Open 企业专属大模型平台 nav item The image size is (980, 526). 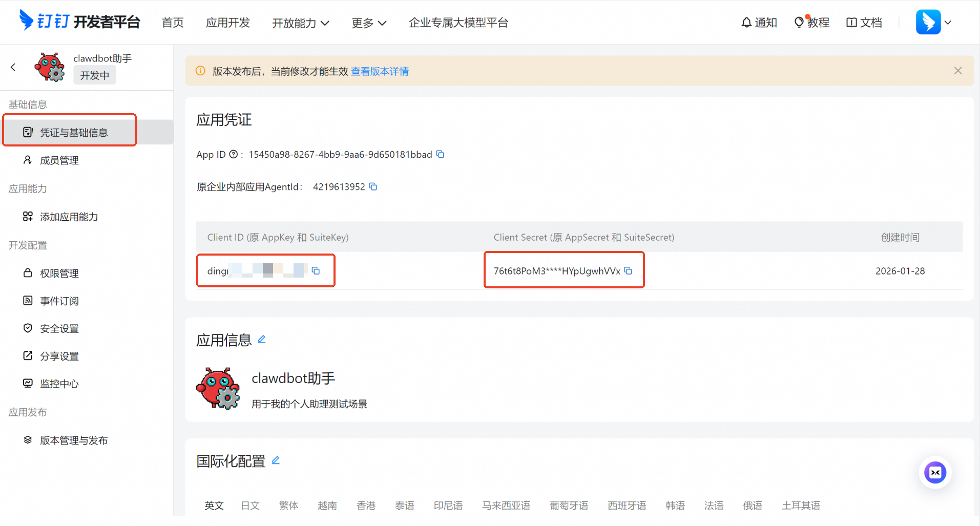click(x=458, y=23)
